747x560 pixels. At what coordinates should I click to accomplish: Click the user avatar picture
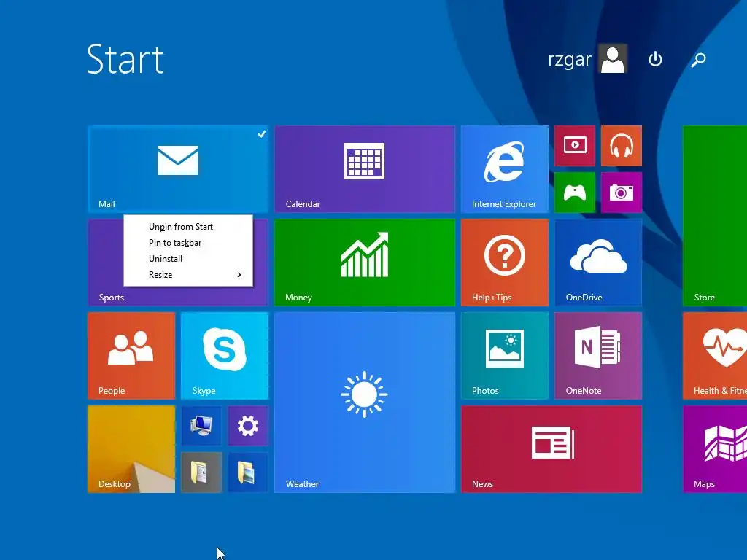pyautogui.click(x=613, y=59)
